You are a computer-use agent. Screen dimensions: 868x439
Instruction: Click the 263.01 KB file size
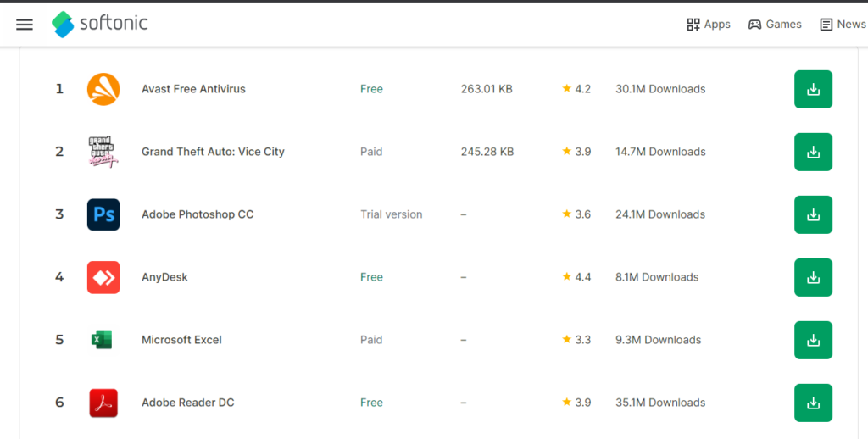(x=487, y=89)
